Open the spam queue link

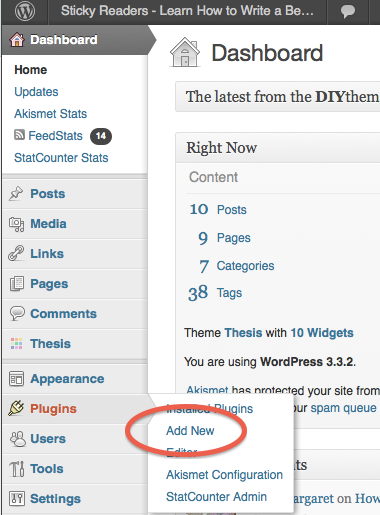tap(343, 408)
